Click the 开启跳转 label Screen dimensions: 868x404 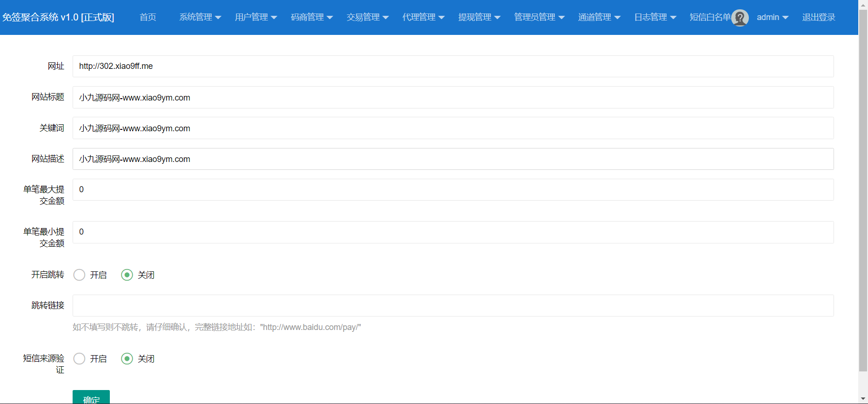48,275
